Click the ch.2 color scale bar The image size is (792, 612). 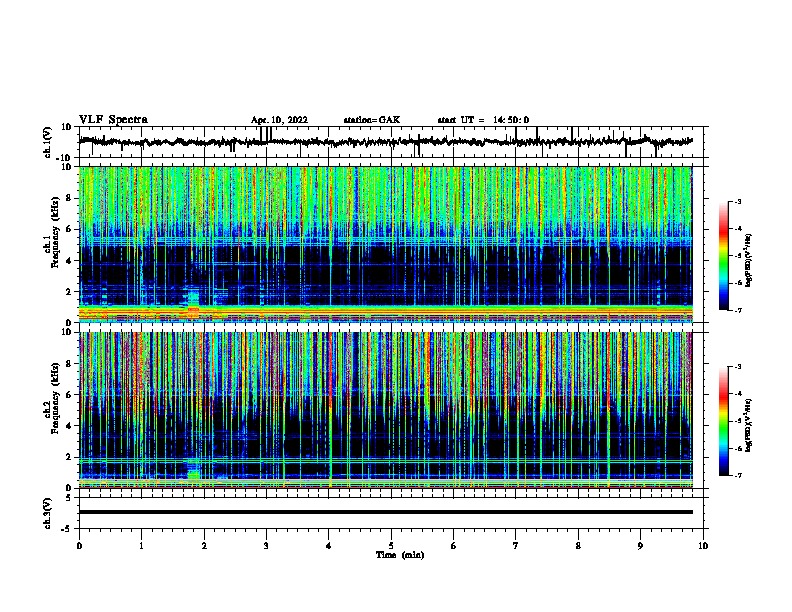point(724,421)
